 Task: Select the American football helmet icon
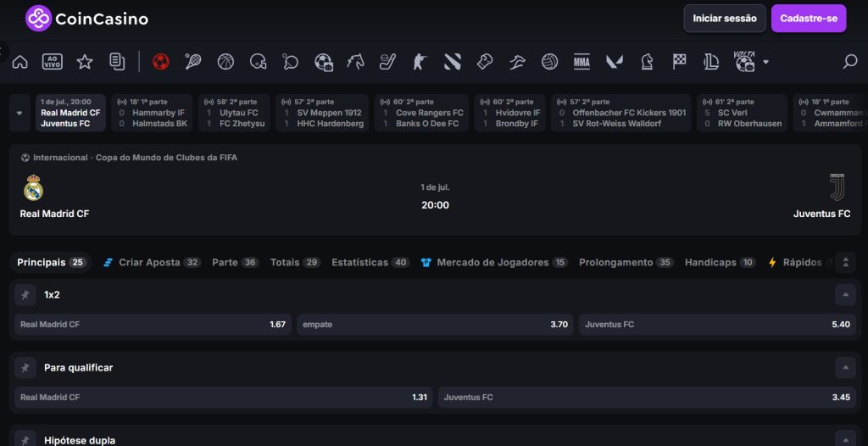coord(258,62)
